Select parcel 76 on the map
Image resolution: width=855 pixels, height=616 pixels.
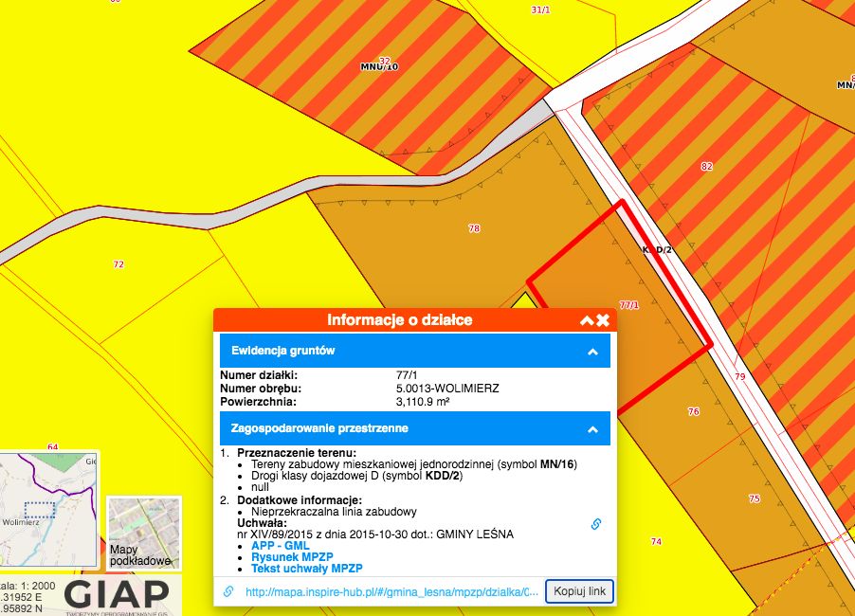pos(694,411)
